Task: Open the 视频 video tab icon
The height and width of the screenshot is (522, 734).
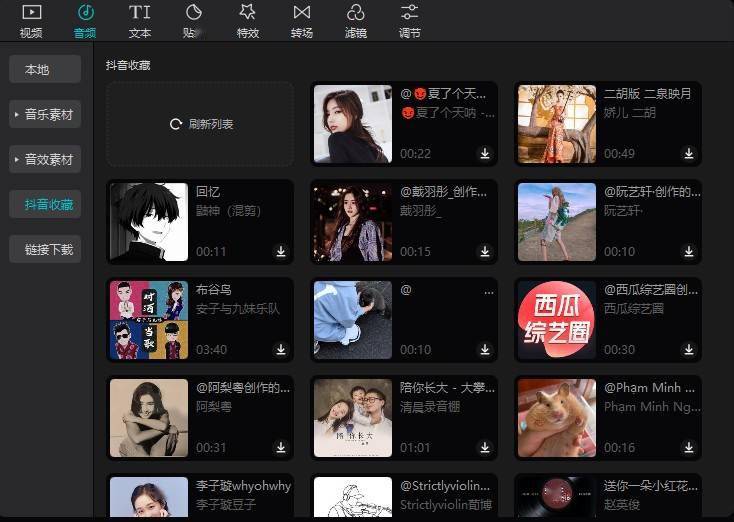Action: tap(31, 13)
